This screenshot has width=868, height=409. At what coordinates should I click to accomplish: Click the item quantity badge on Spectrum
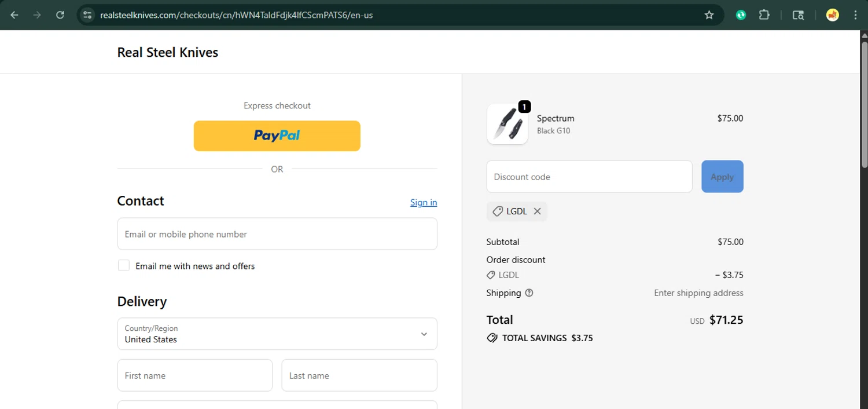click(x=524, y=107)
